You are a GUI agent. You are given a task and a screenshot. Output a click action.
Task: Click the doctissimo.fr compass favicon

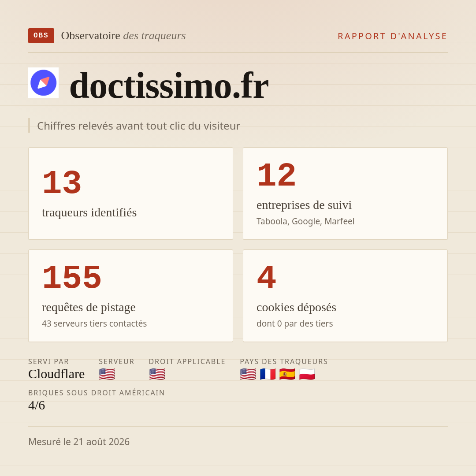43,82
